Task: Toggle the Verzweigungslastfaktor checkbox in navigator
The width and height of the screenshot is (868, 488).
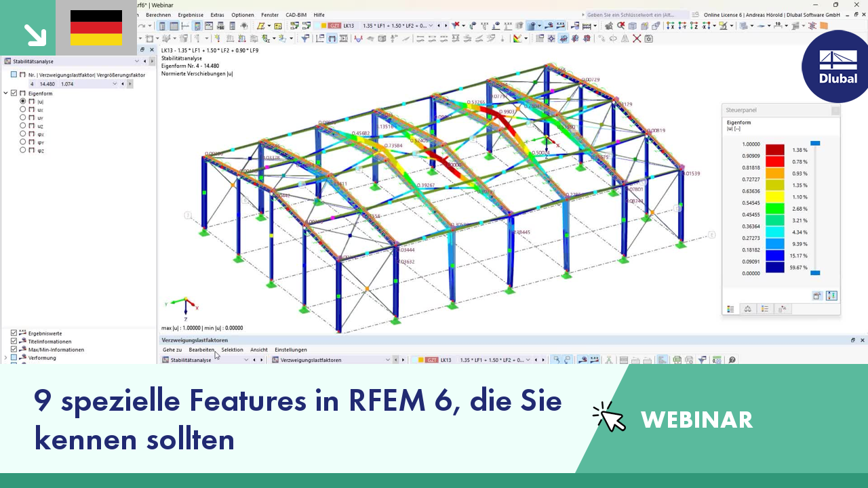Action: (x=14, y=75)
